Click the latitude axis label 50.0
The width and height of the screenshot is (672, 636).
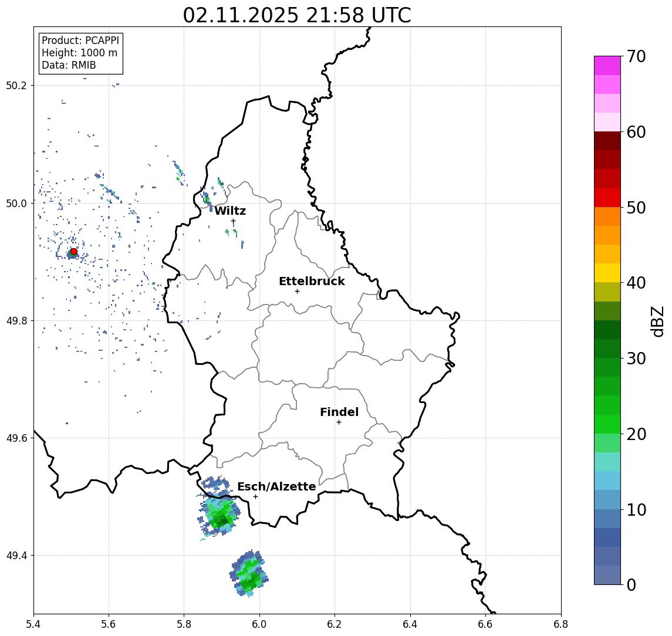point(16,203)
